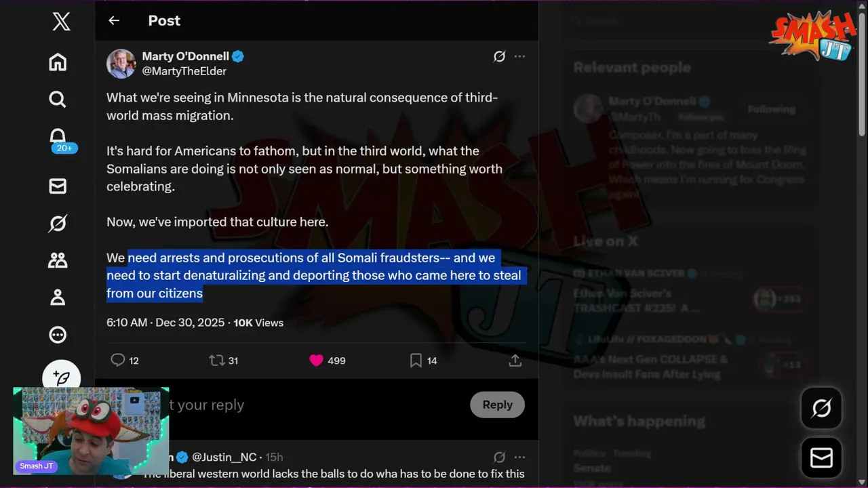Open Direct Messages in the sidebar

[x=58, y=186]
